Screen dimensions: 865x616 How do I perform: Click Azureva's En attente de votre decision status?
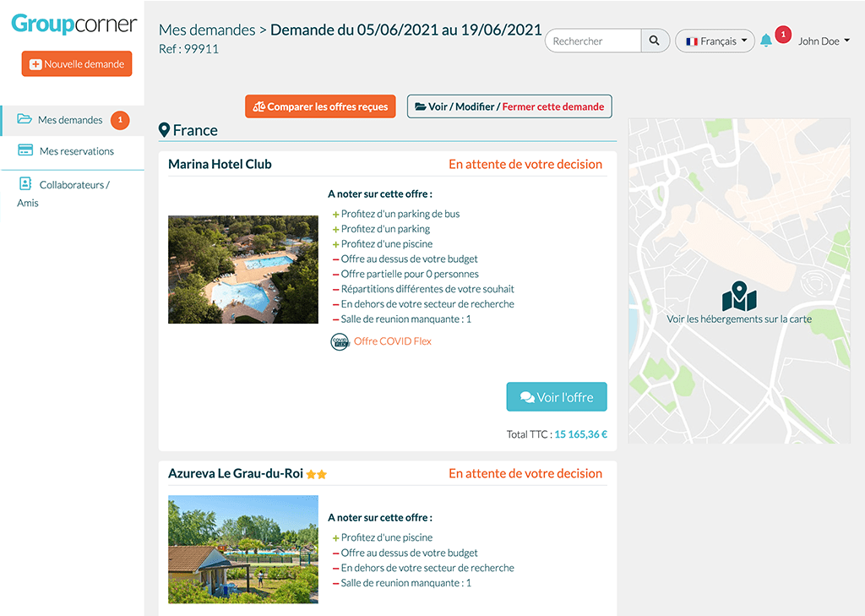(x=525, y=473)
